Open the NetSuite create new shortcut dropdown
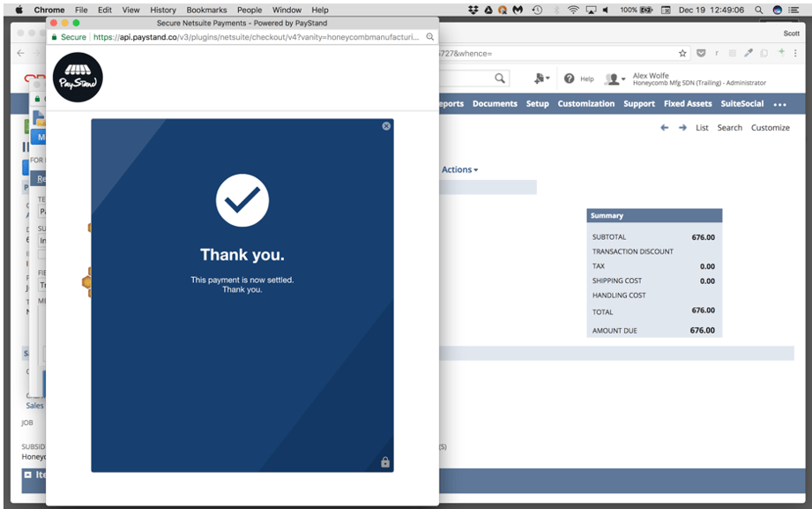This screenshot has width=812, height=509. click(541, 79)
